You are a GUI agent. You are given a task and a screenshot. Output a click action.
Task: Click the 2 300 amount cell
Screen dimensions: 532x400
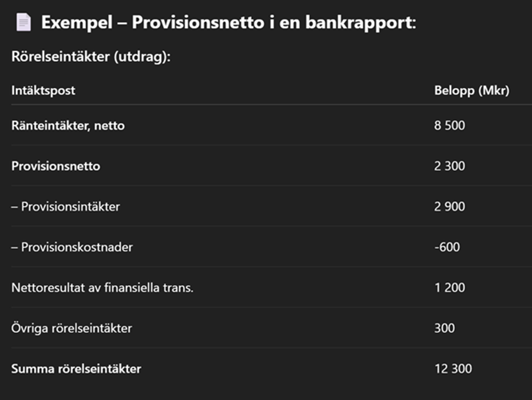450,166
